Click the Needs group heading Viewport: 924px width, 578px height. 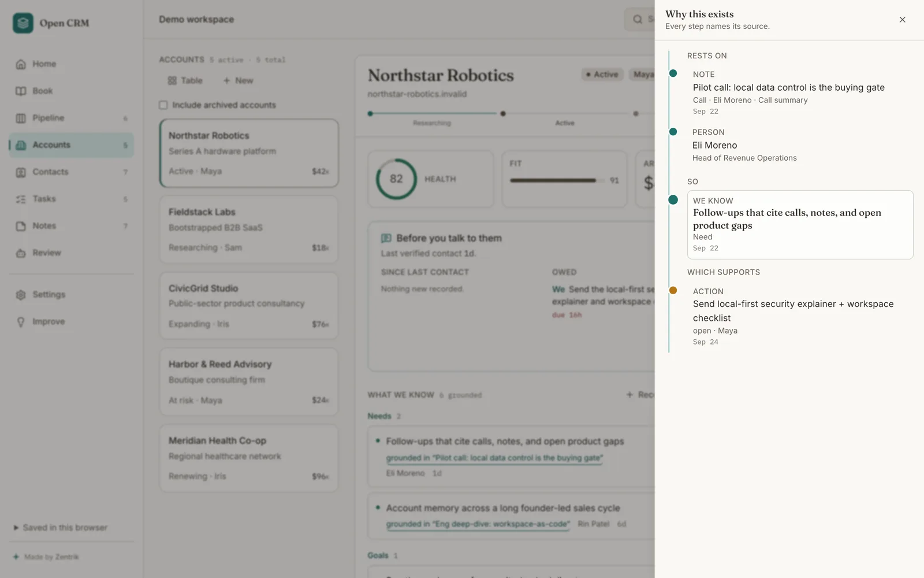379,416
